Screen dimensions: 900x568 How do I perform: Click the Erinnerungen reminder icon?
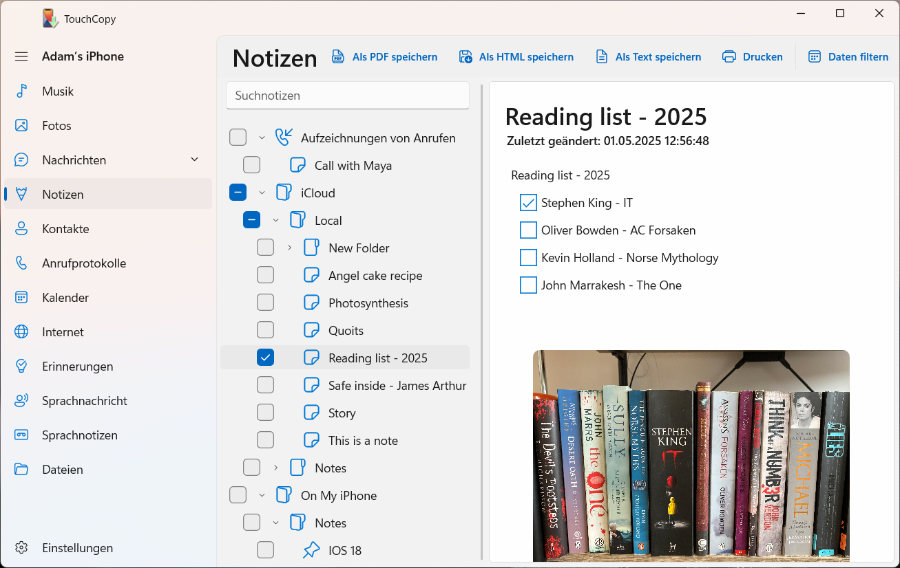(x=21, y=366)
